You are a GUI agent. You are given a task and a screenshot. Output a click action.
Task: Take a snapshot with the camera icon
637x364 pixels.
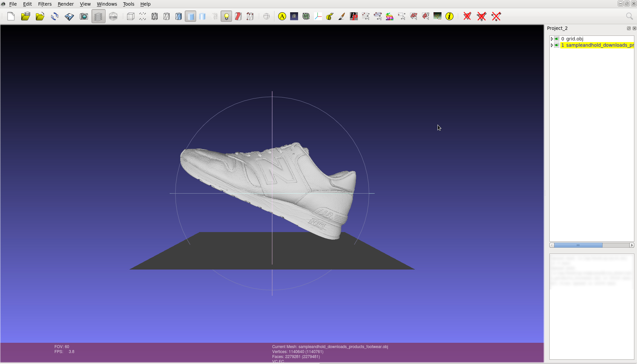click(x=84, y=16)
